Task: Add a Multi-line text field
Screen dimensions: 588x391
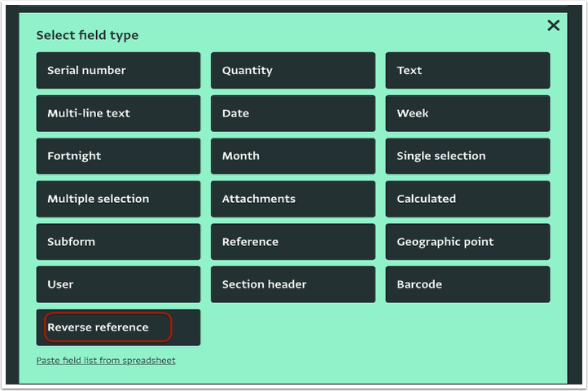Action: click(118, 113)
